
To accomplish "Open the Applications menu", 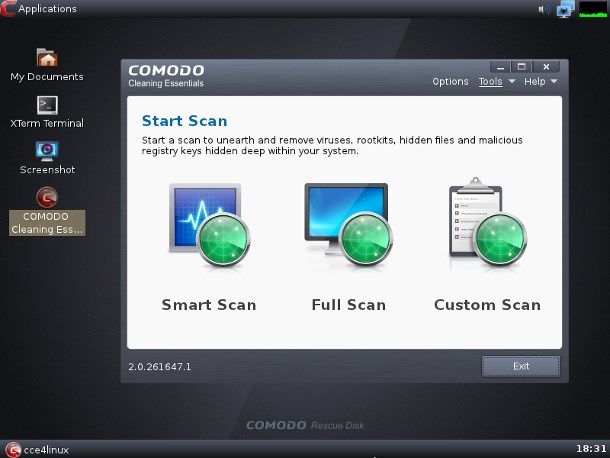I will pyautogui.click(x=47, y=9).
